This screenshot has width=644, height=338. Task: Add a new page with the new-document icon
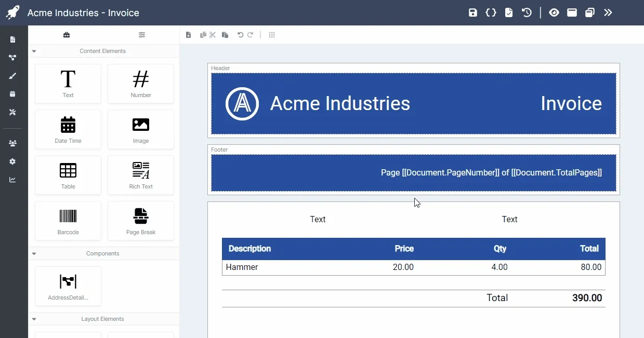point(189,35)
